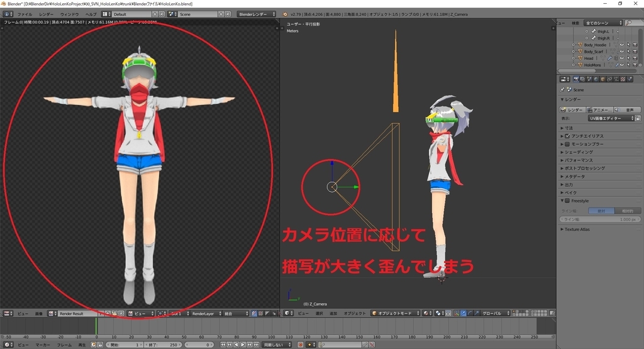Enable the Freestyle checkbox
The width and height of the screenshot is (644, 349).
(567, 201)
